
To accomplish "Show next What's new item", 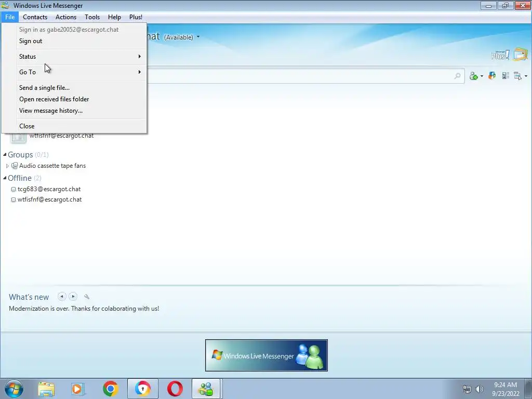I will tap(73, 297).
